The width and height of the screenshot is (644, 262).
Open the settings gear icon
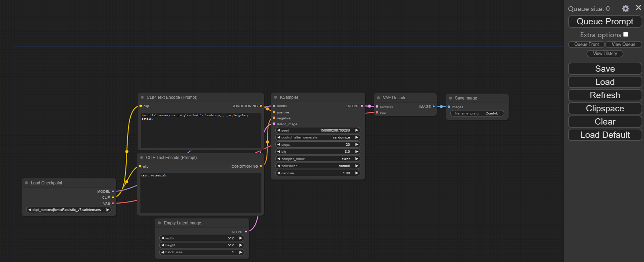[x=626, y=8]
